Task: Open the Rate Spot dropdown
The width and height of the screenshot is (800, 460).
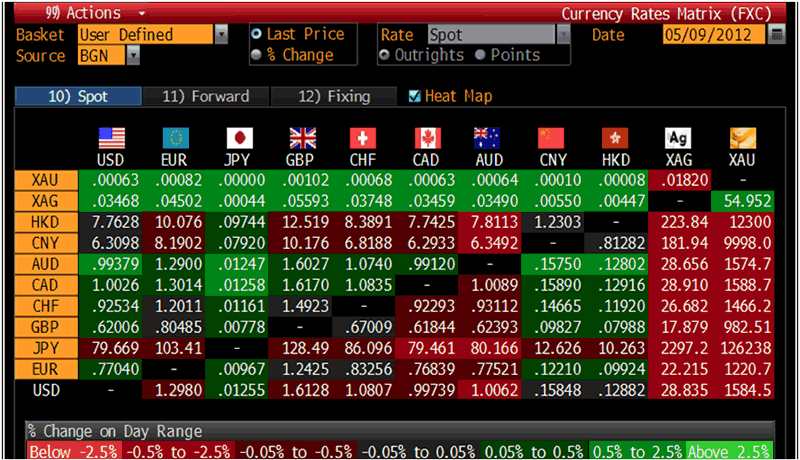Action: click(563, 35)
